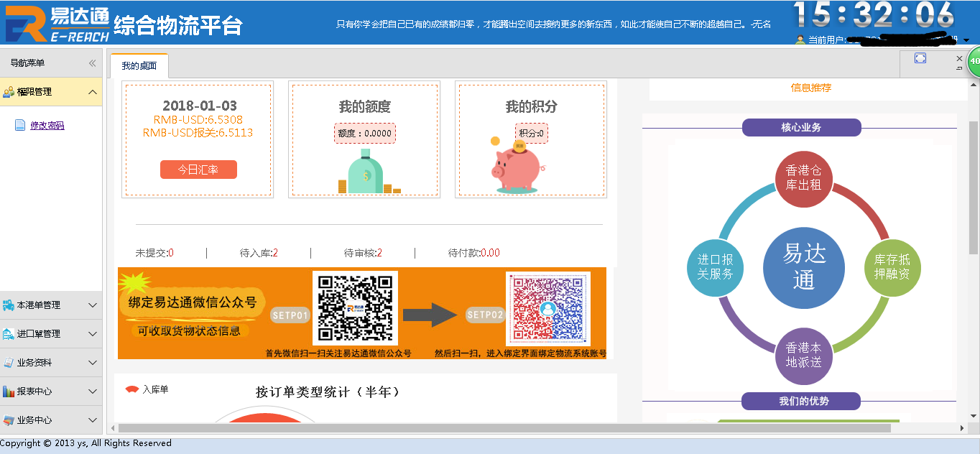Click the 香港仓库出租 circle in diagram
Screen dimensions: 980x454
click(803, 177)
